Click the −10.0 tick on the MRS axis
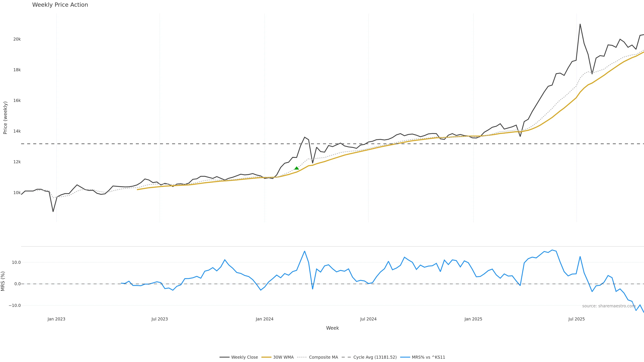 click(15, 306)
